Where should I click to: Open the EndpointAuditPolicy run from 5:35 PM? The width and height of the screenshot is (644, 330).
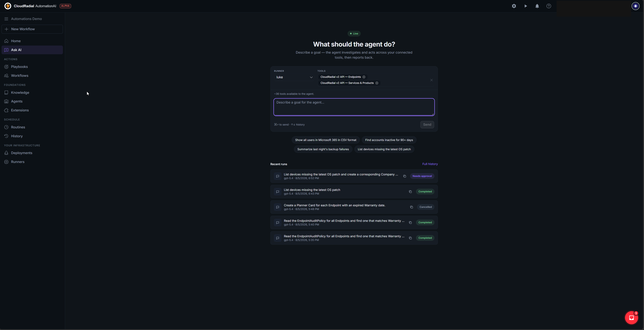(354, 238)
